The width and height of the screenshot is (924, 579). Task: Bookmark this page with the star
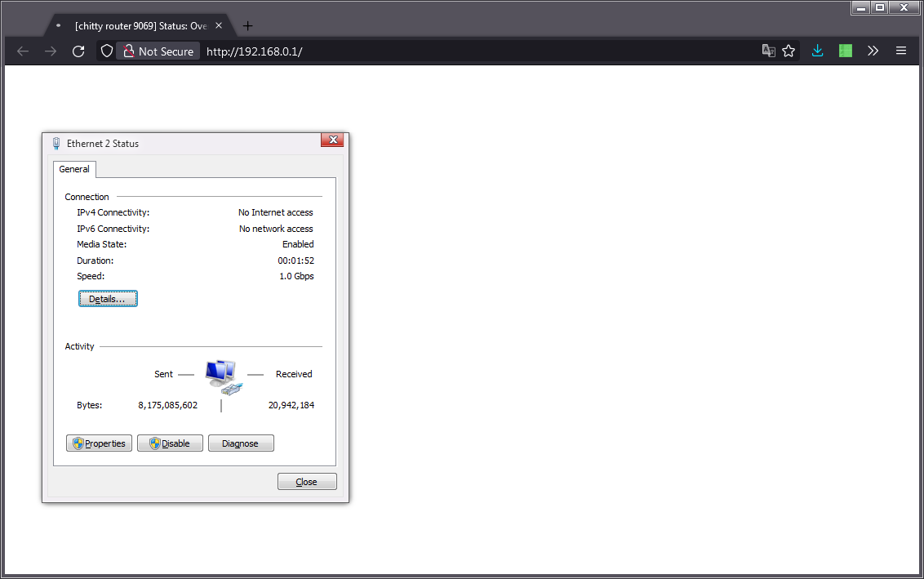coord(789,51)
